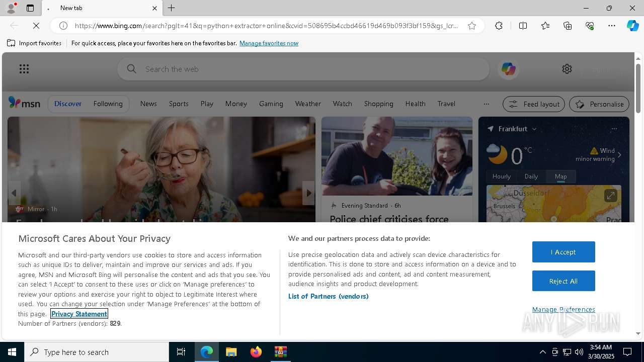This screenshot has width=644, height=362.
Task: Open Task View on taskbar
Action: [x=181, y=352]
